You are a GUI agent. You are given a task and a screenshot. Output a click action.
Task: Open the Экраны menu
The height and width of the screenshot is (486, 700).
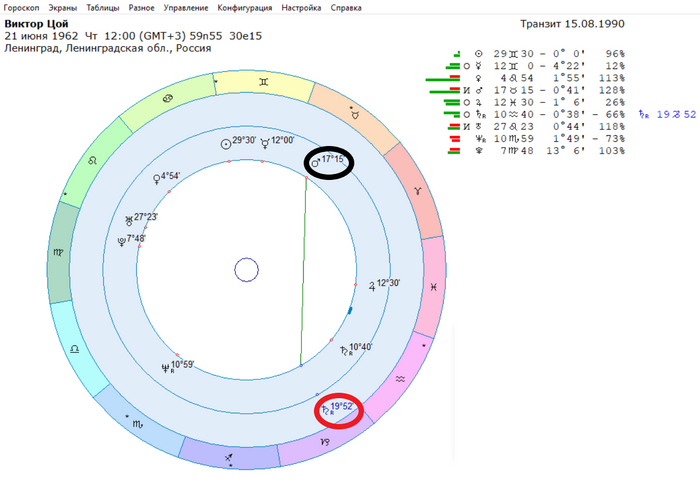click(62, 8)
